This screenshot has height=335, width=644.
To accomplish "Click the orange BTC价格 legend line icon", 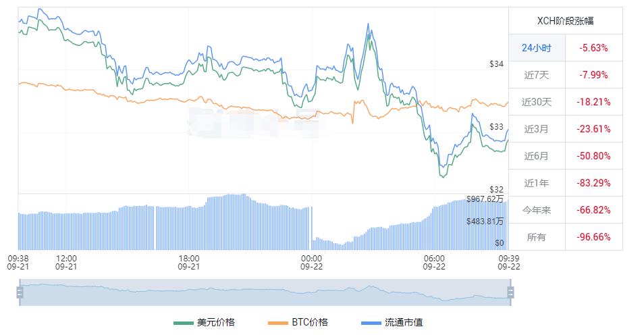I will pos(277,323).
